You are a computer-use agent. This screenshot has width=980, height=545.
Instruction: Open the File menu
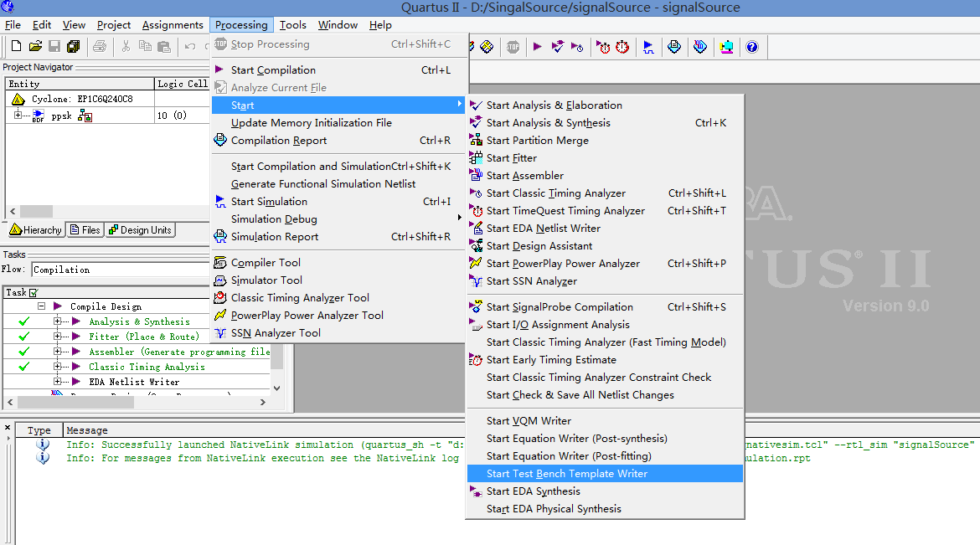[13, 25]
